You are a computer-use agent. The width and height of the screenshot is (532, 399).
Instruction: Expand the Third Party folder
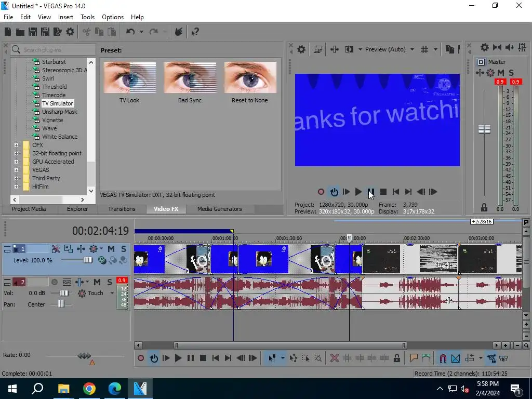16,178
